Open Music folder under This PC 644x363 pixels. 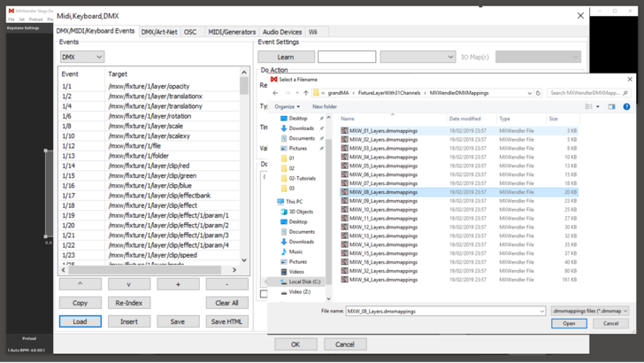295,251
